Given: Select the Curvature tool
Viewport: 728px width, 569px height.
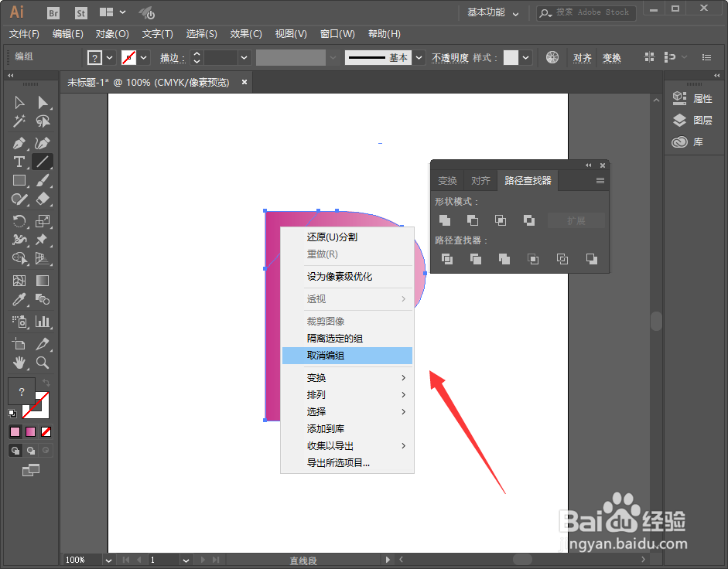Looking at the screenshot, I should (x=43, y=144).
